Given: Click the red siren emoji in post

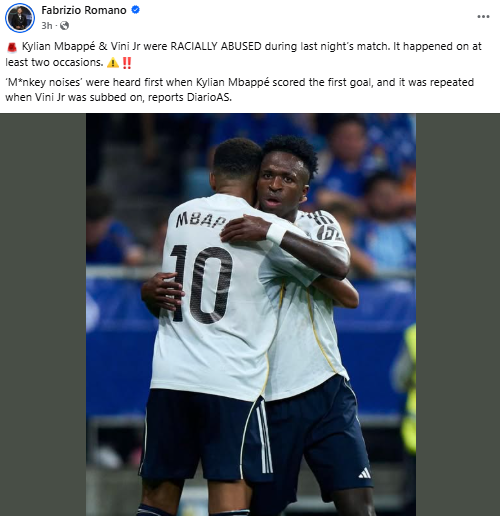Looking at the screenshot, I should [x=12, y=47].
